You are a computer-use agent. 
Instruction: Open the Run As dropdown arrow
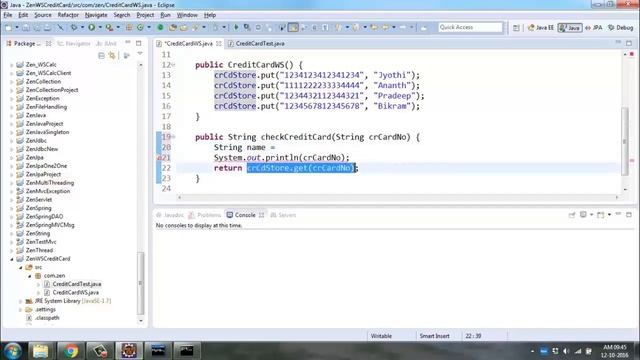click(100, 27)
